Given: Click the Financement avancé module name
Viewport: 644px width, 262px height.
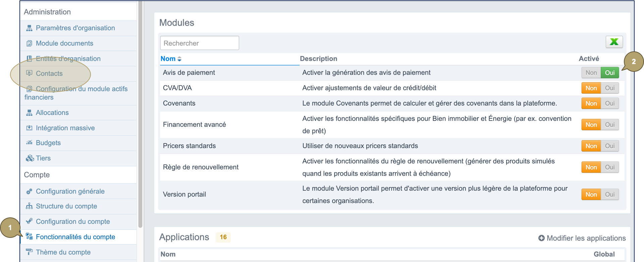Looking at the screenshot, I should [x=194, y=124].
